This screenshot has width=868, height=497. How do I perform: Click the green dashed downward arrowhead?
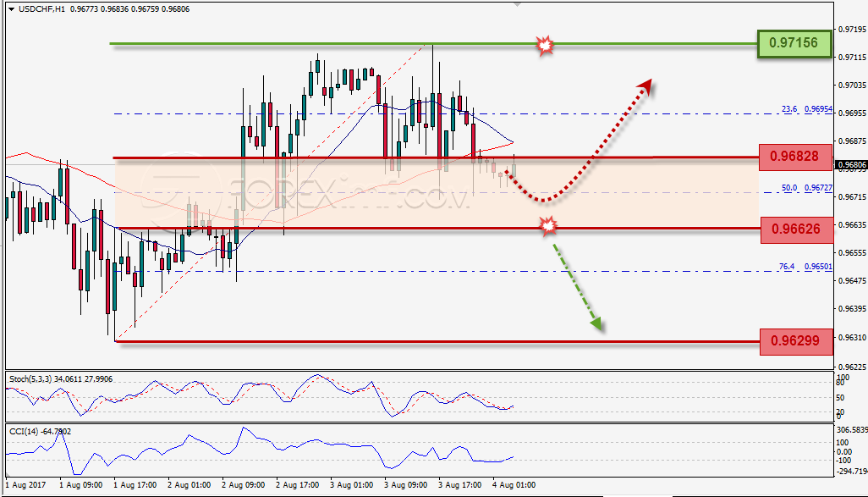click(596, 323)
